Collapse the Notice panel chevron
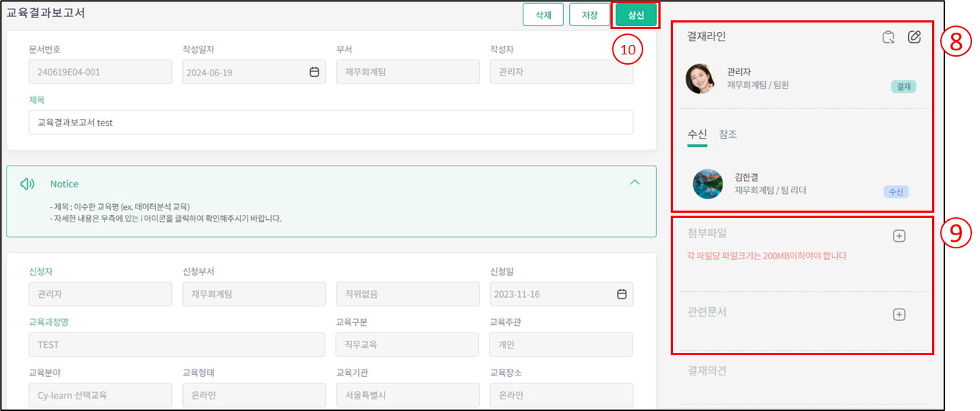The image size is (980, 411). 634,182
